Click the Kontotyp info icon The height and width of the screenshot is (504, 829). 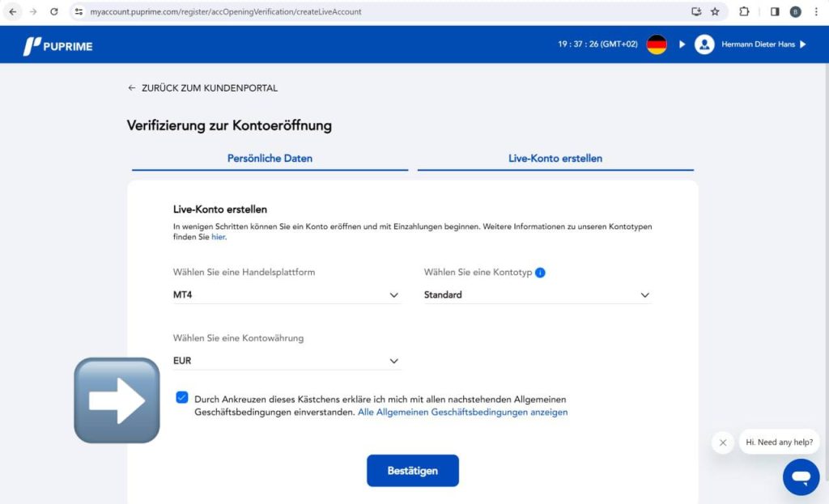pyautogui.click(x=540, y=273)
